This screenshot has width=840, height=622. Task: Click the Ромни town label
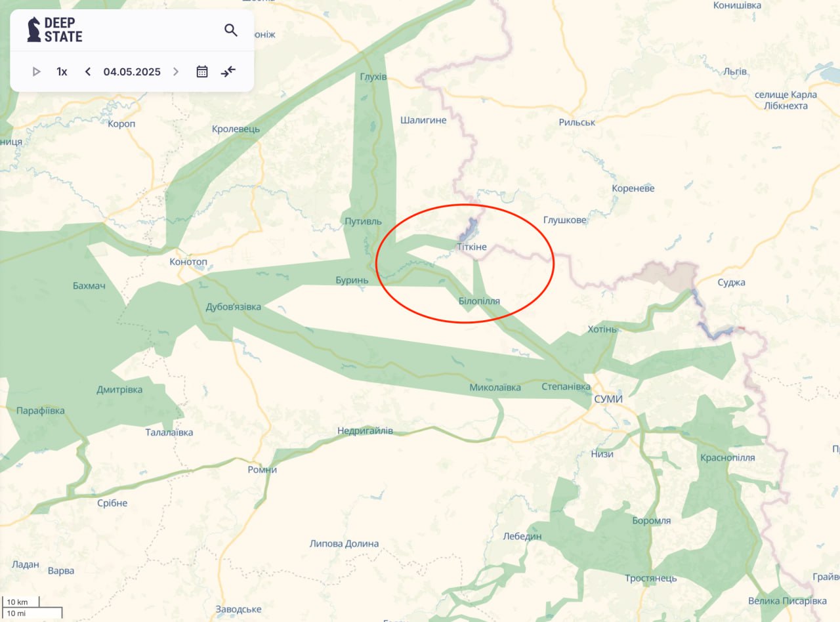click(262, 470)
